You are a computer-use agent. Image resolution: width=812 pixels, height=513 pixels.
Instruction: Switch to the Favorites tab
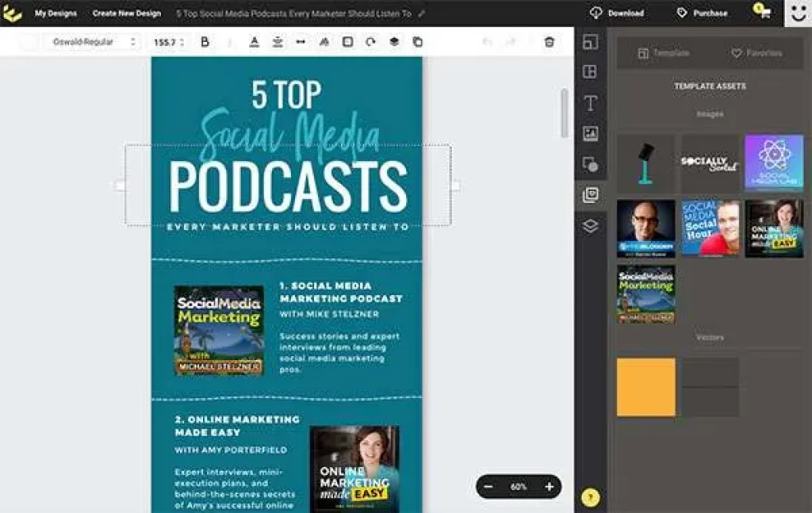coord(756,53)
